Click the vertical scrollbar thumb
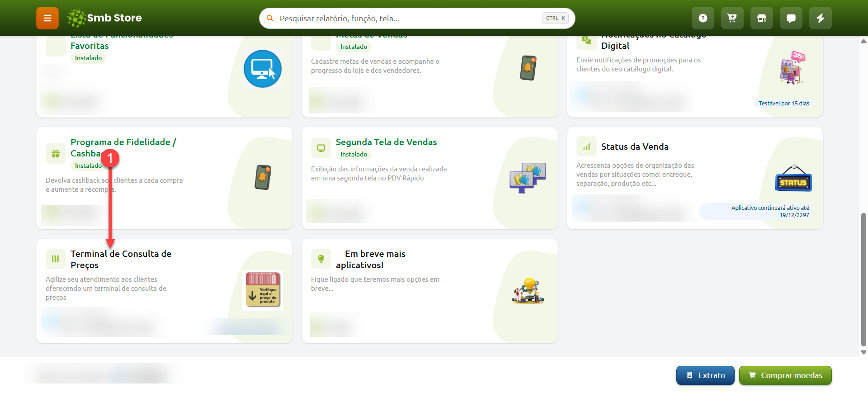Screen dimensions: 868x393 pos(863,279)
